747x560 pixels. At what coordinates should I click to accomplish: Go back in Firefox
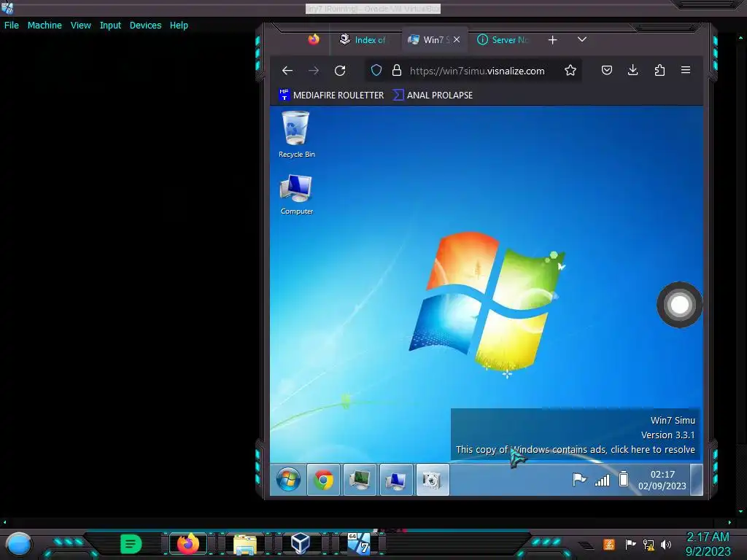click(x=287, y=71)
